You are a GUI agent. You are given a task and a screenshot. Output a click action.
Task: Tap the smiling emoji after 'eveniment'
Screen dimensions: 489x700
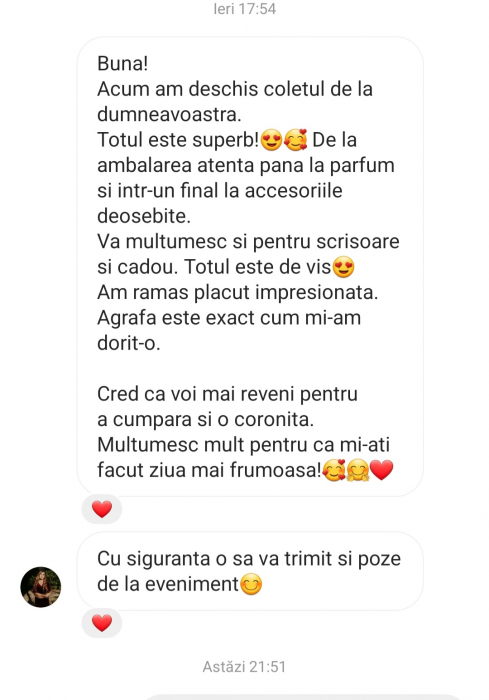[x=251, y=584]
